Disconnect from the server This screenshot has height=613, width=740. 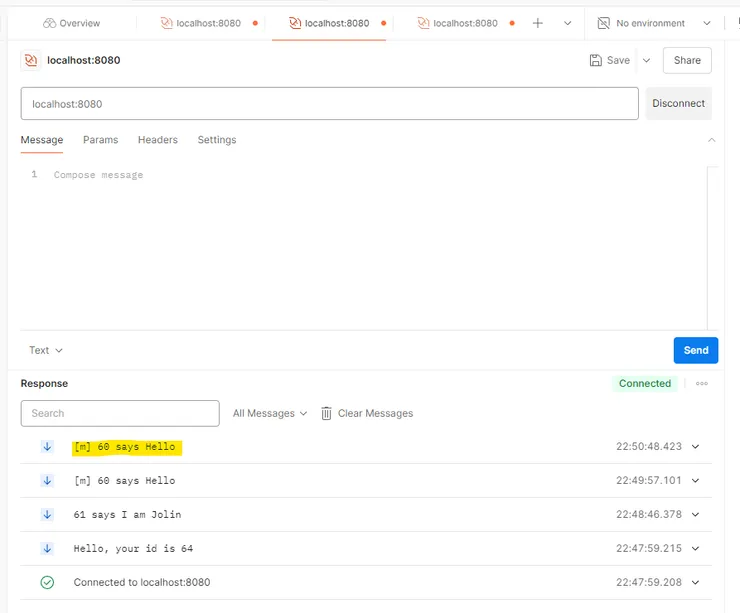(678, 103)
